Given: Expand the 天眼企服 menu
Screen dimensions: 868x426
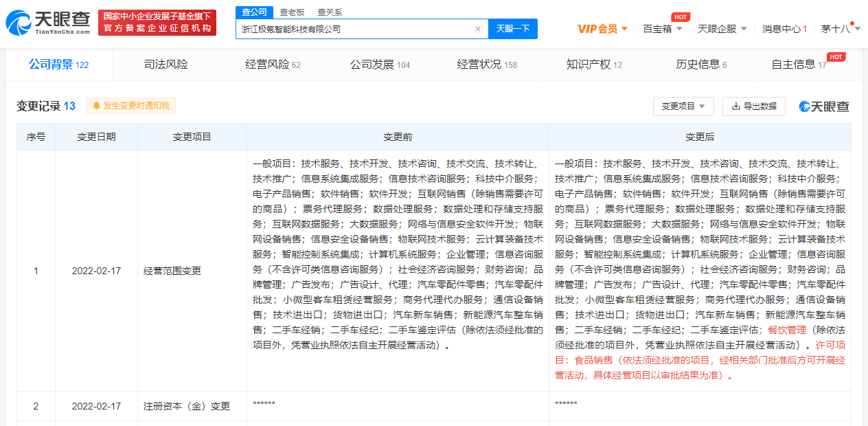Looking at the screenshot, I should coord(722,29).
